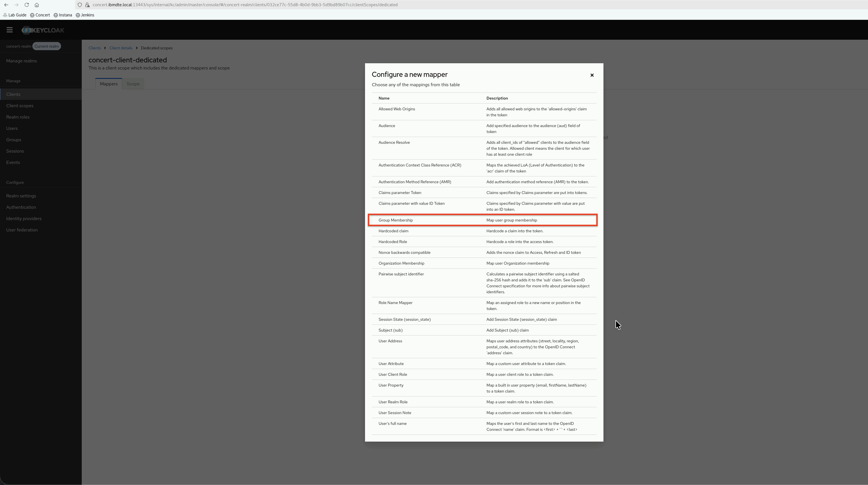Screen dimensions: 868x485
Task: Select the Subject (sub) mapper
Action: [484, 330]
